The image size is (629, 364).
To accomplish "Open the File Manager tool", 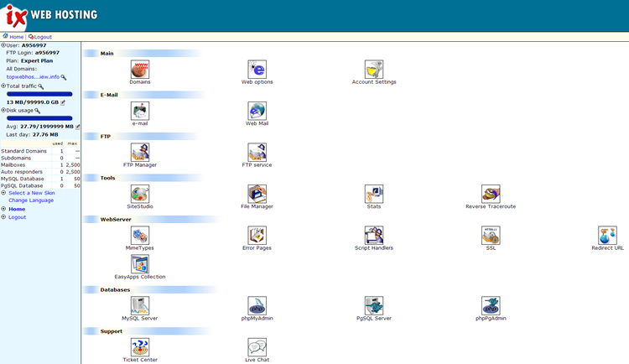I will point(257,194).
